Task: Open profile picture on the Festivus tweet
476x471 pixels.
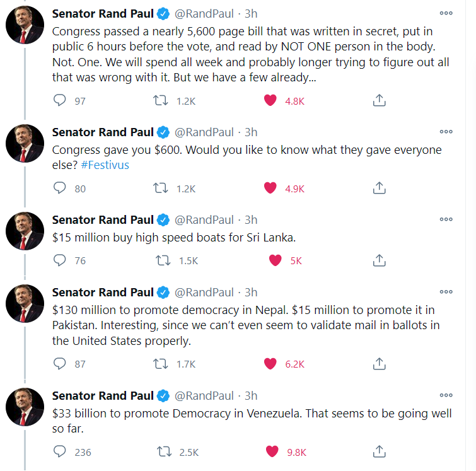Action: pyautogui.click(x=25, y=143)
